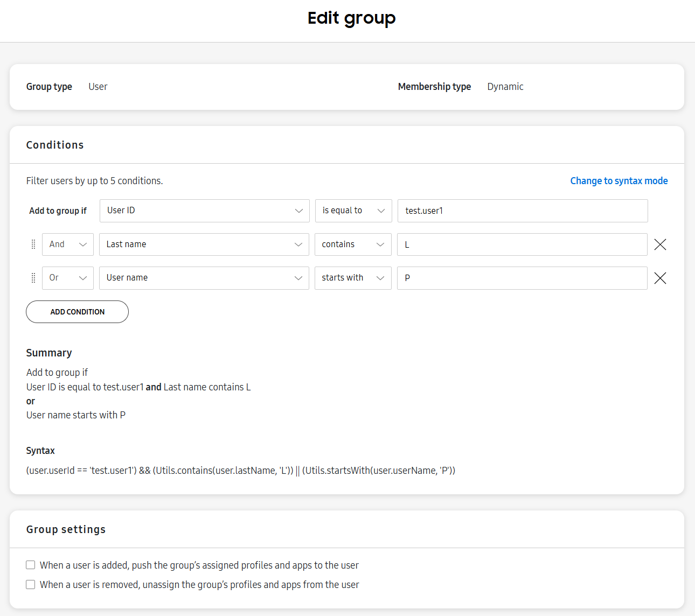Open the 'is equal to' operator dropdown
The image size is (695, 616).
[x=353, y=211]
